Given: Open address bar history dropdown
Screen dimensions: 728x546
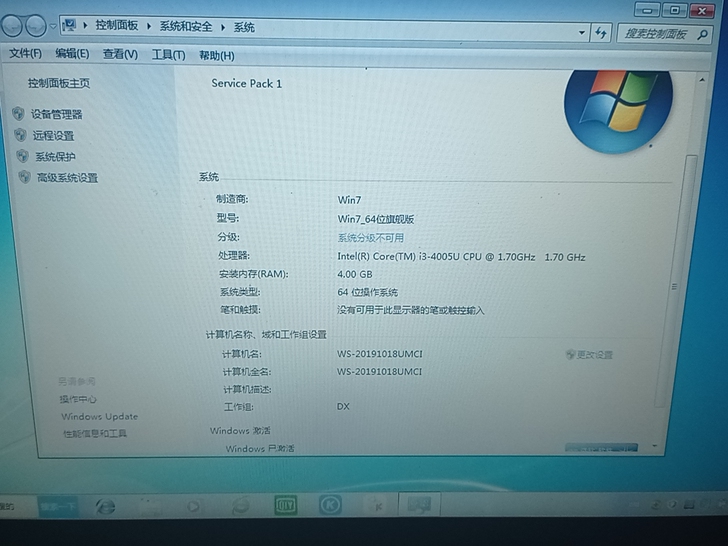Looking at the screenshot, I should click(582, 33).
